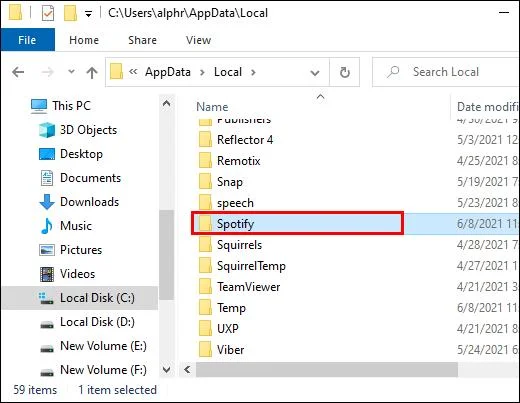Refresh the Local folder view

pyautogui.click(x=345, y=72)
